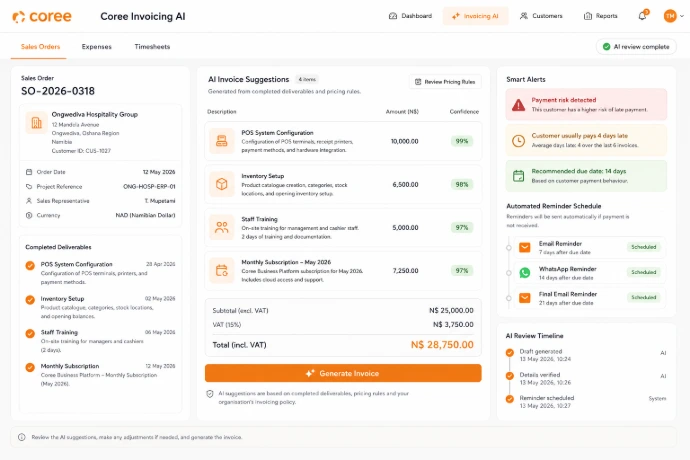Click the Email Reminder envelope icon
This screenshot has height=460, width=690.
(525, 247)
